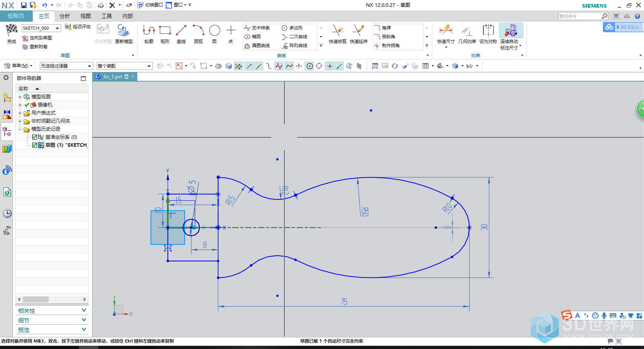Open the Part Navigator sidebar icon
This screenshot has width=644, height=349.
point(7,131)
